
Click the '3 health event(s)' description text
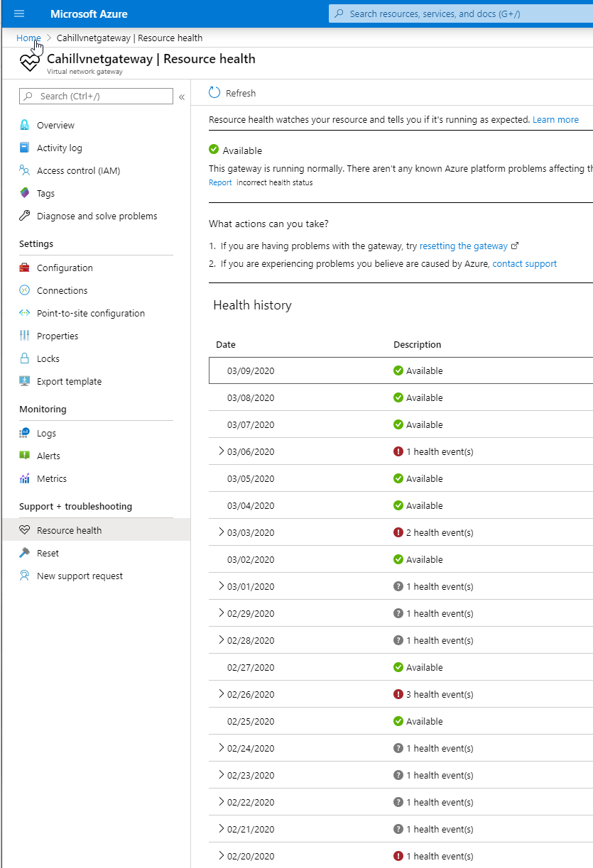pos(440,694)
